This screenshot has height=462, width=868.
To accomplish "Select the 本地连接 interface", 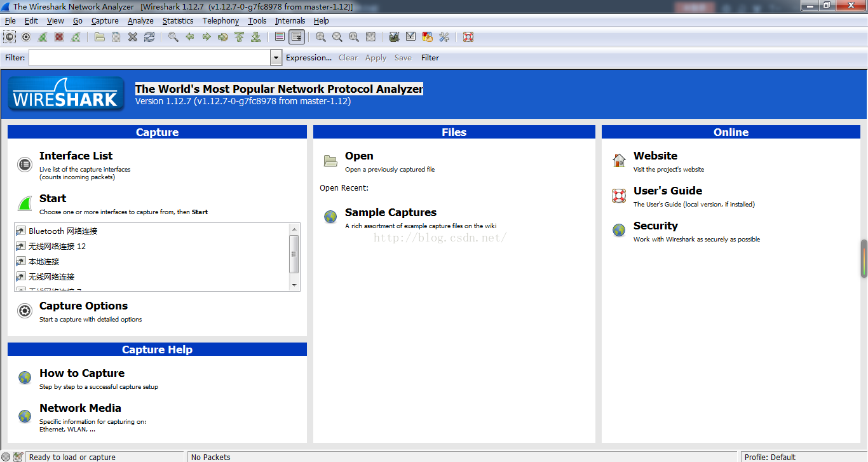I will [x=152, y=261].
